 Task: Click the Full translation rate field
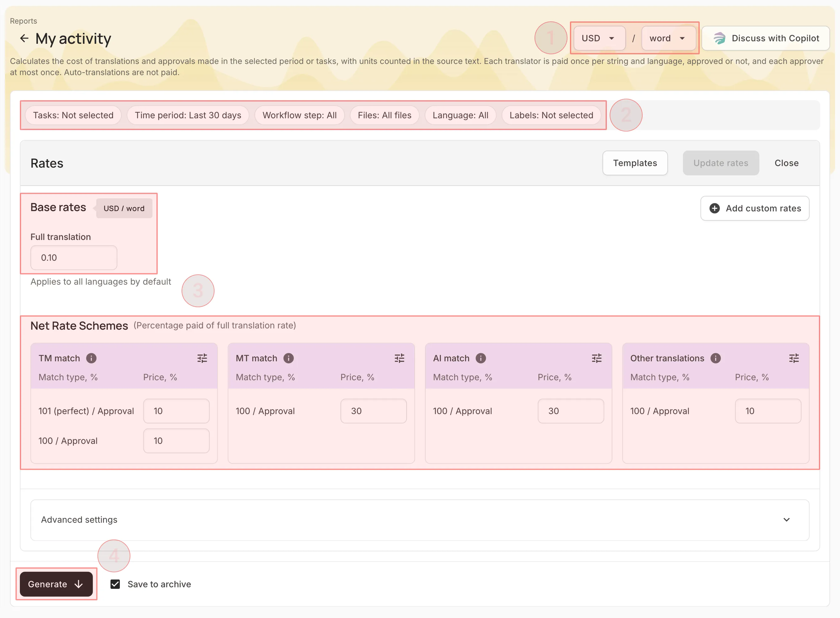point(74,257)
